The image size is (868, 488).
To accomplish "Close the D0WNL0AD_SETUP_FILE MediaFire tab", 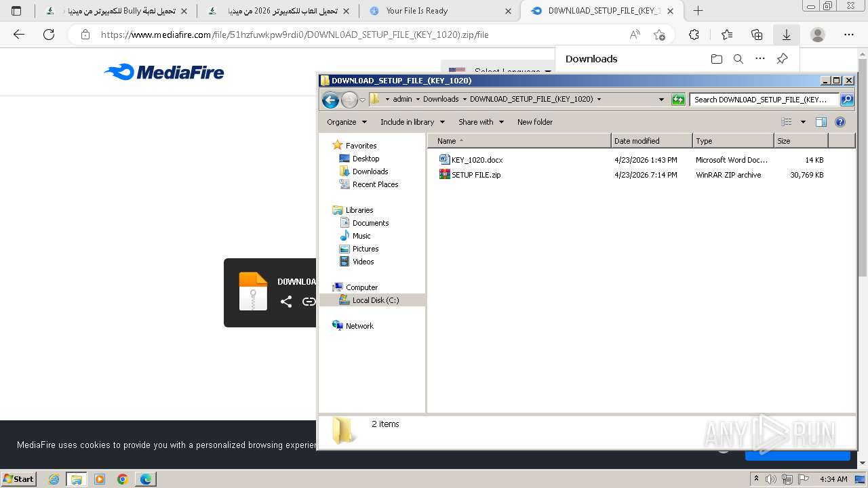I will (670, 11).
